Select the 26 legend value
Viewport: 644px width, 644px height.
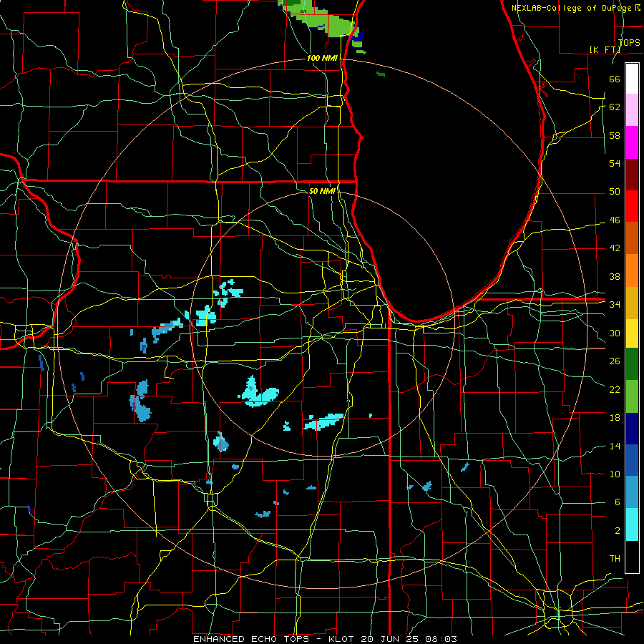615,361
